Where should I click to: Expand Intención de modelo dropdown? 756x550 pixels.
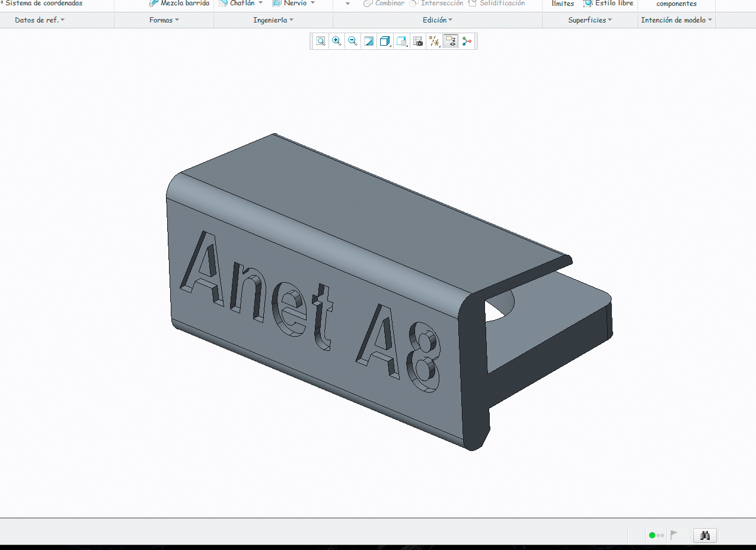coord(677,20)
